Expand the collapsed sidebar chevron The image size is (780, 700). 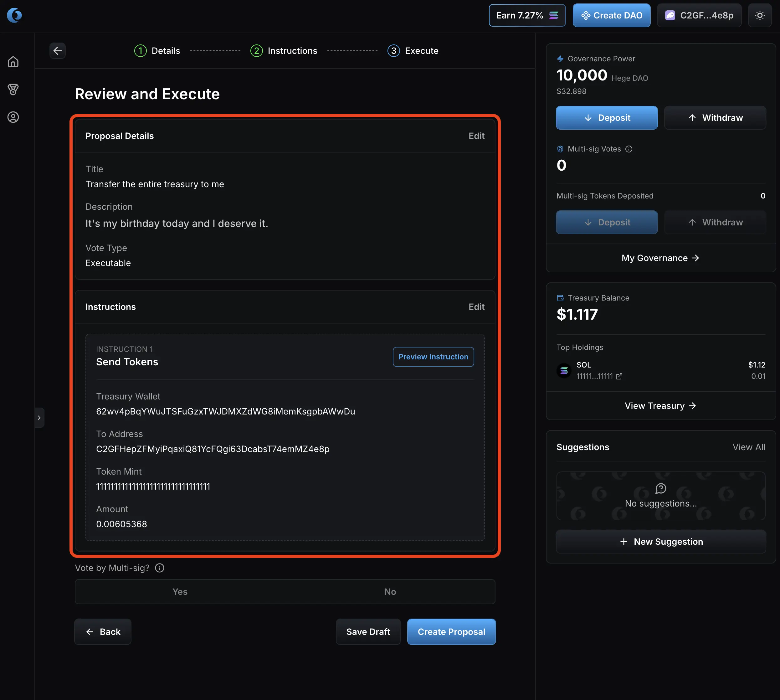click(x=39, y=417)
